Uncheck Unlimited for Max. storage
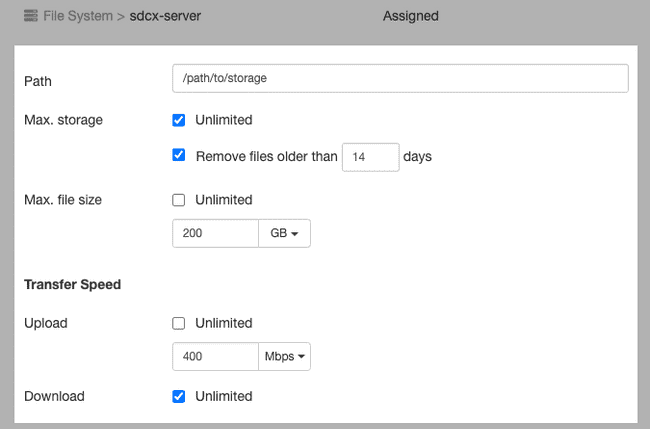The height and width of the screenshot is (429, 650). pos(179,120)
